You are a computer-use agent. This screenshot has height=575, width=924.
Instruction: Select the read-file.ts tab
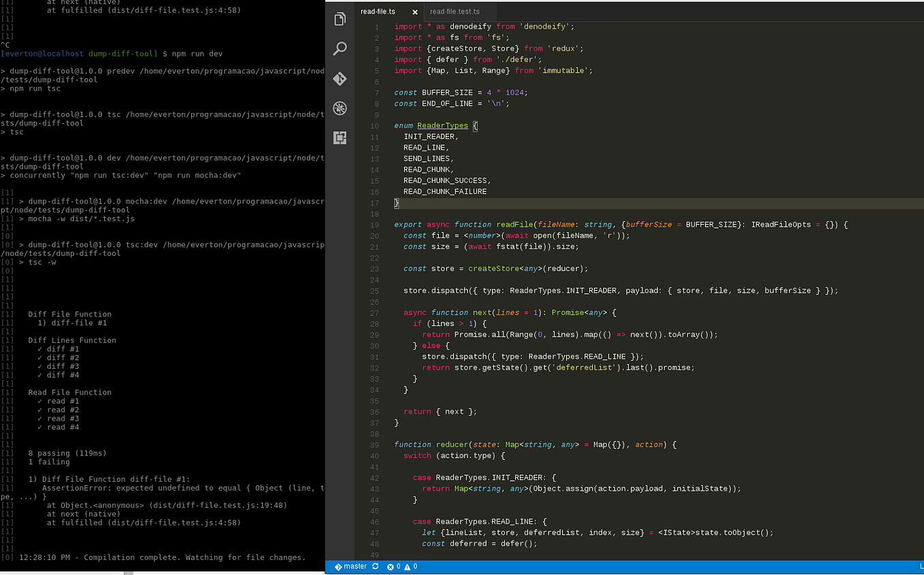point(378,11)
